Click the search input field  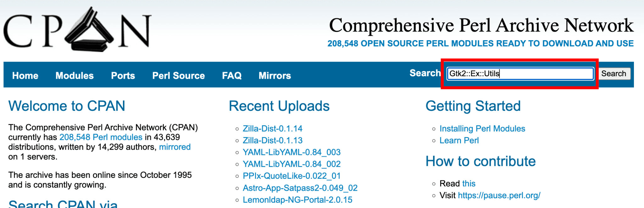520,74
